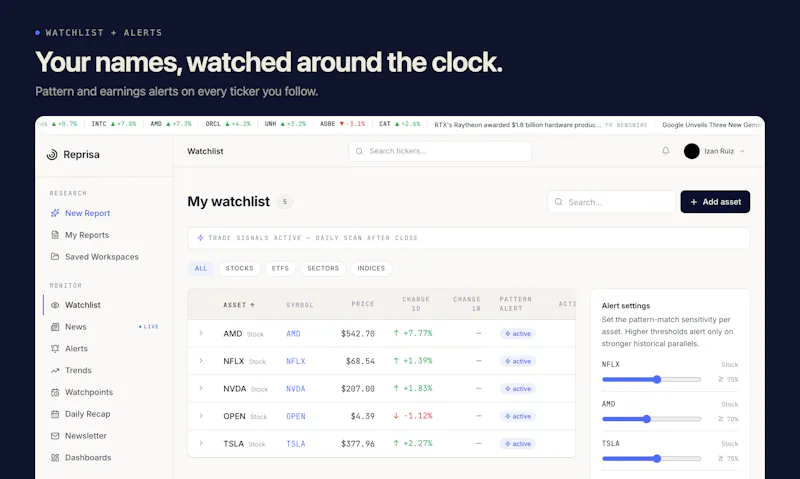Click the calendar icon beside Watchpoints
This screenshot has width=800, height=479.
click(x=55, y=392)
